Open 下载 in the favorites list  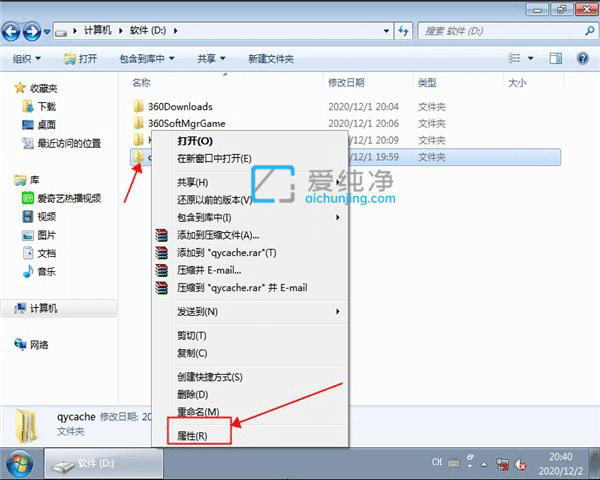pos(39,106)
